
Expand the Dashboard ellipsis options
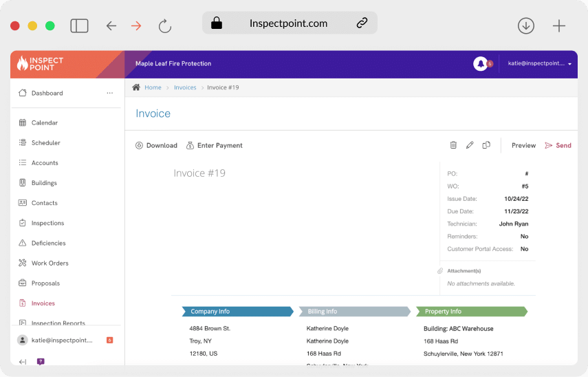tap(109, 93)
